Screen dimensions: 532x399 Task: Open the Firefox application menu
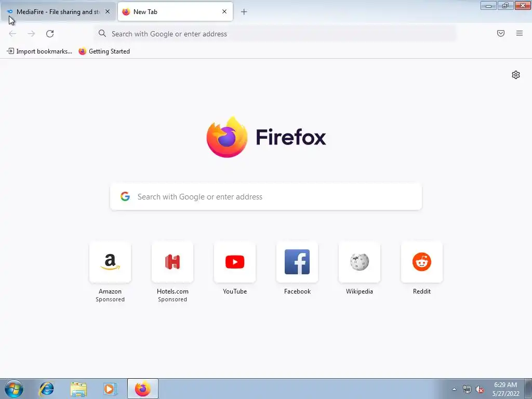coord(520,33)
